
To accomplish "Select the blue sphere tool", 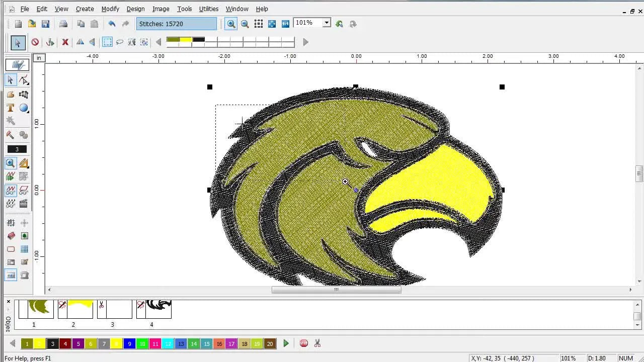I will tap(24, 108).
